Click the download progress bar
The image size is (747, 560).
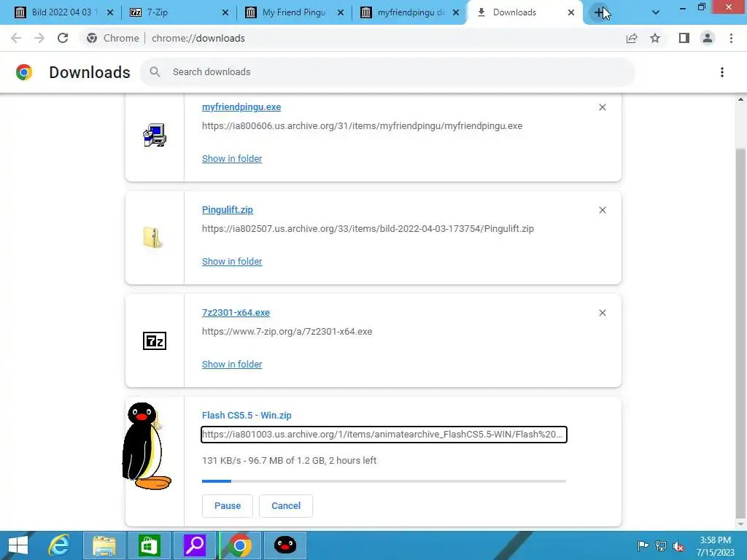(384, 481)
